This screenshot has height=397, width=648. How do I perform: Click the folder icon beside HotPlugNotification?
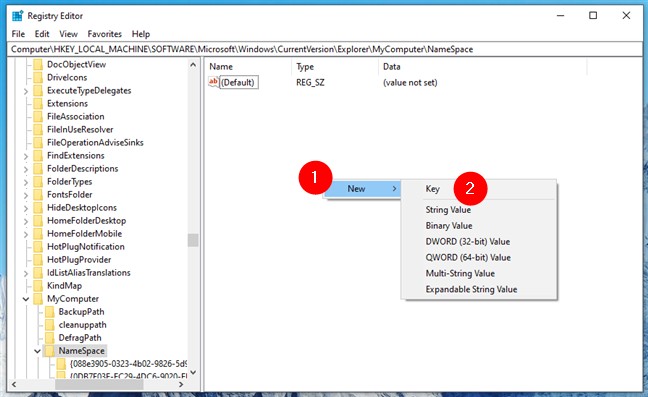(38, 247)
